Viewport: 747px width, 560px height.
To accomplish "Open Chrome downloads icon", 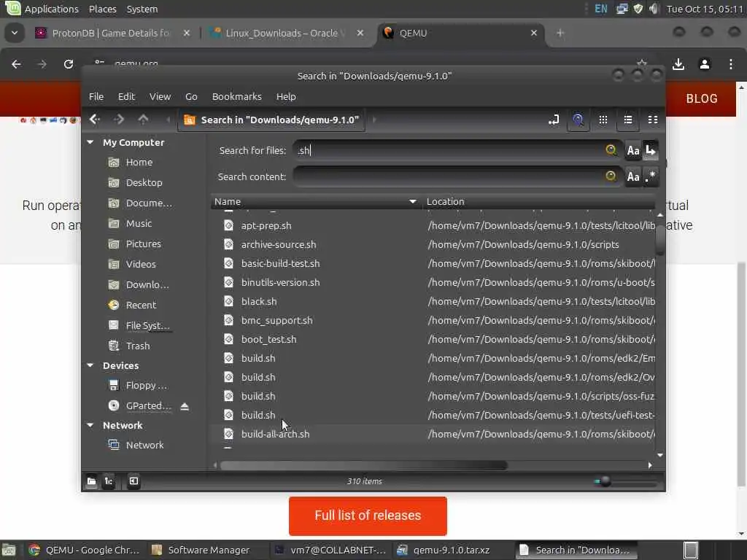I will pyautogui.click(x=678, y=64).
